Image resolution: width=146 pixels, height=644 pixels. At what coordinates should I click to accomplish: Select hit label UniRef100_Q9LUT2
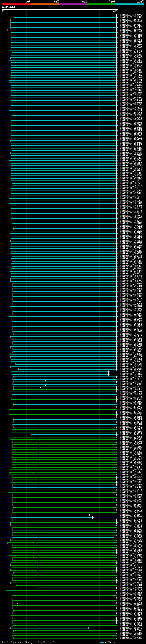pyautogui.click(x=131, y=32)
